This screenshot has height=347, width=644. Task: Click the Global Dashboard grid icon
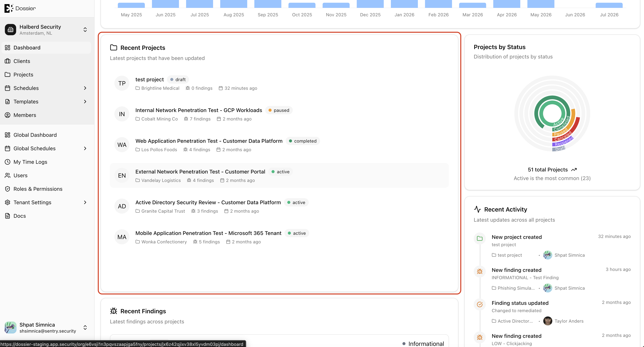click(8, 135)
